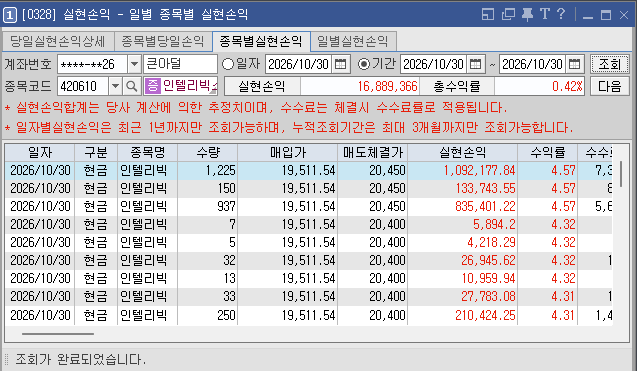This screenshot has height=371, width=637.
Task: Click the 매도체결가 column header
Action: pyautogui.click(x=373, y=152)
